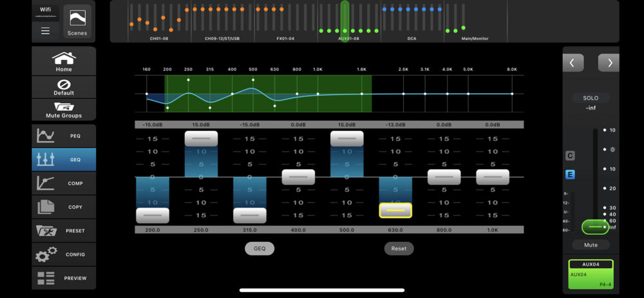Open the COPY function
Image resolution: width=644 pixels, height=298 pixels.
pyautogui.click(x=64, y=207)
